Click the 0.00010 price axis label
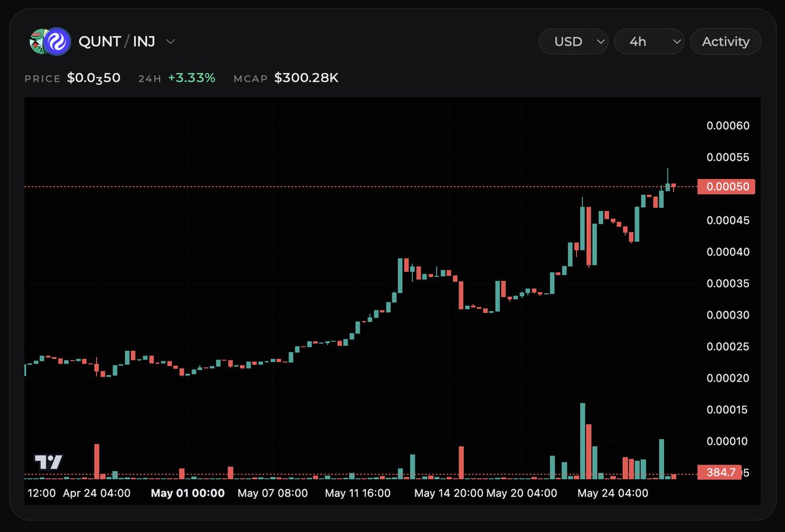 point(728,441)
